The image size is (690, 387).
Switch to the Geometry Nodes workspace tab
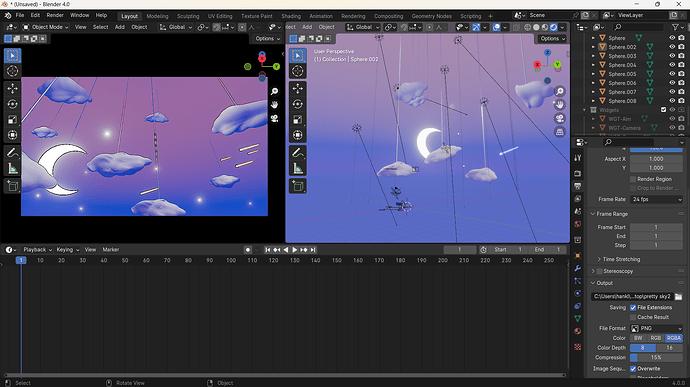click(431, 16)
